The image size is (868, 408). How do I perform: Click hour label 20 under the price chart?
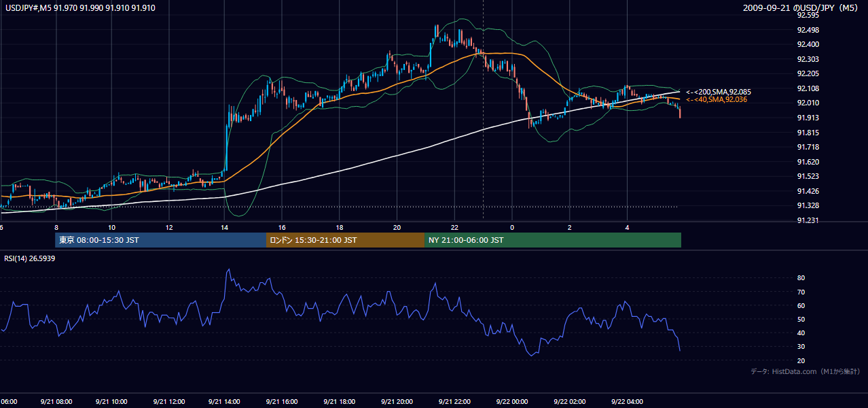pyautogui.click(x=397, y=228)
